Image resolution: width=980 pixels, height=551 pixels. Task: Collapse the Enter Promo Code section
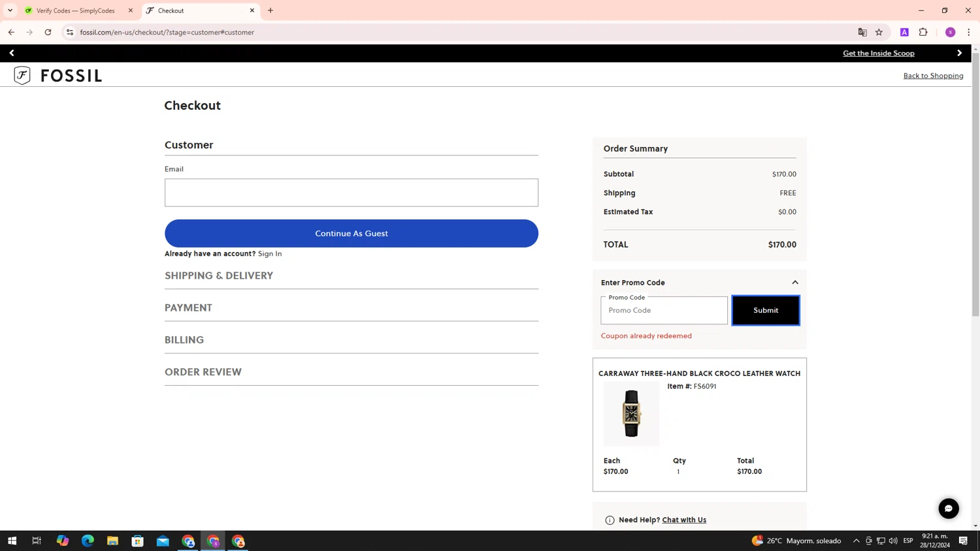(x=795, y=283)
